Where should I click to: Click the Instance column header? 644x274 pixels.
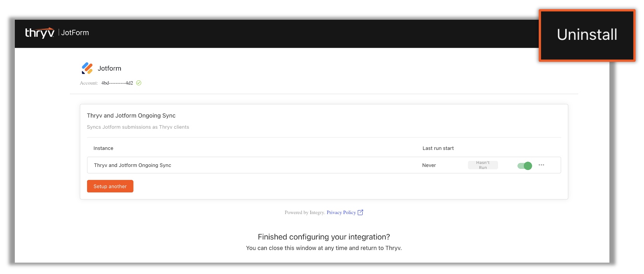[x=103, y=148]
